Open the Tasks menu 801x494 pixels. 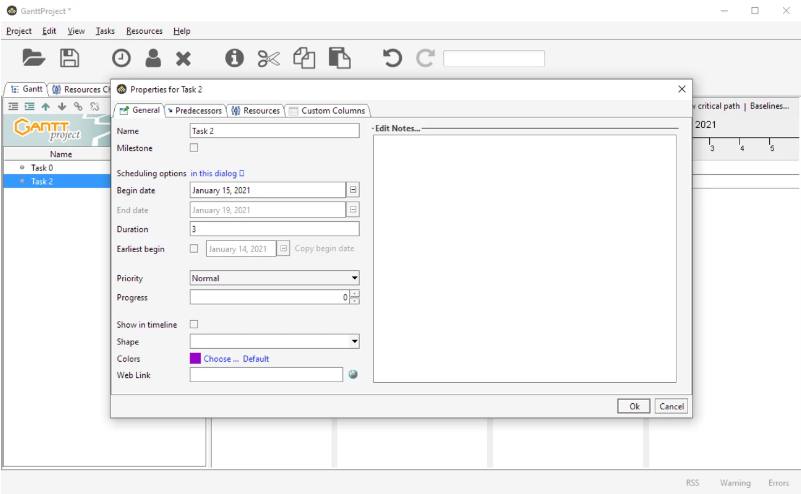tap(105, 31)
